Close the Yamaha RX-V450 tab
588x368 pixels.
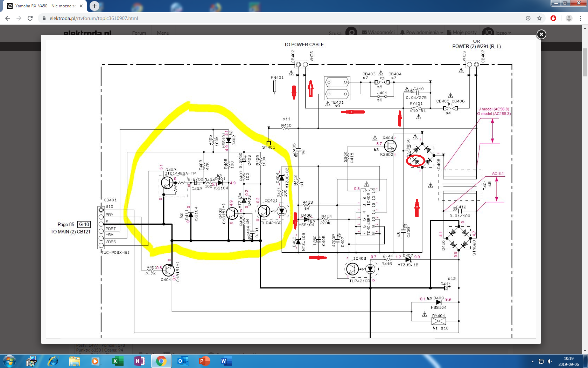point(81,6)
